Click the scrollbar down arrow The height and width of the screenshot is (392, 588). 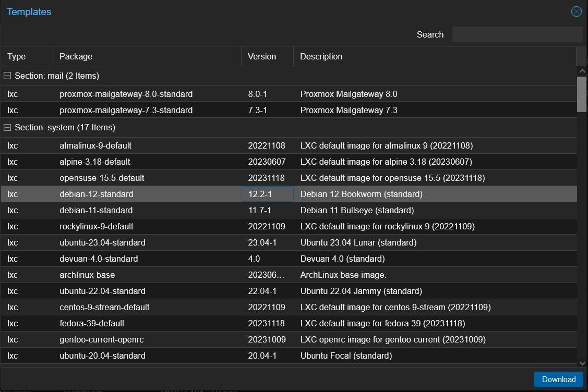point(582,363)
